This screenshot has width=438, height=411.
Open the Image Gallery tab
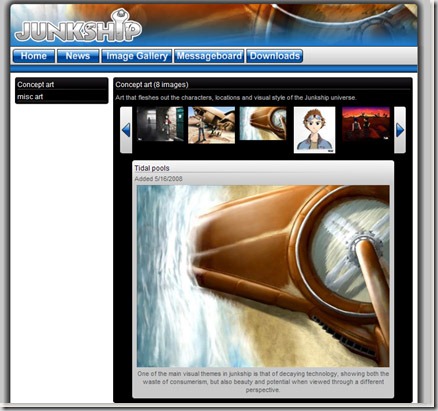(x=137, y=56)
